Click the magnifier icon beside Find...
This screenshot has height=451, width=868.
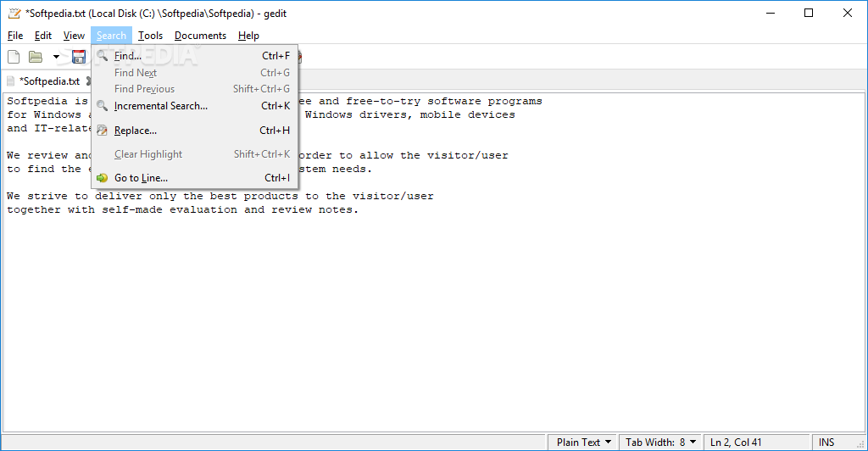pos(102,55)
